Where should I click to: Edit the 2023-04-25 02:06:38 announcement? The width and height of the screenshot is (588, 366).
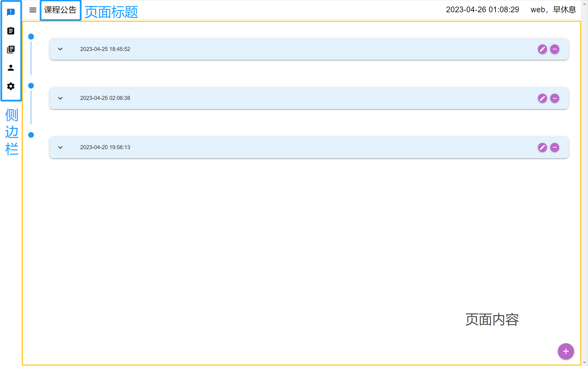tap(542, 98)
